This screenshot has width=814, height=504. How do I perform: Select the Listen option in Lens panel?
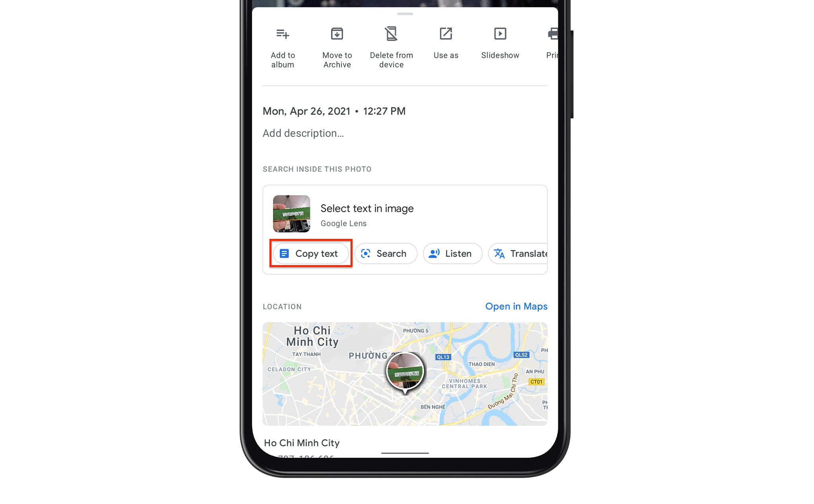pyautogui.click(x=452, y=253)
